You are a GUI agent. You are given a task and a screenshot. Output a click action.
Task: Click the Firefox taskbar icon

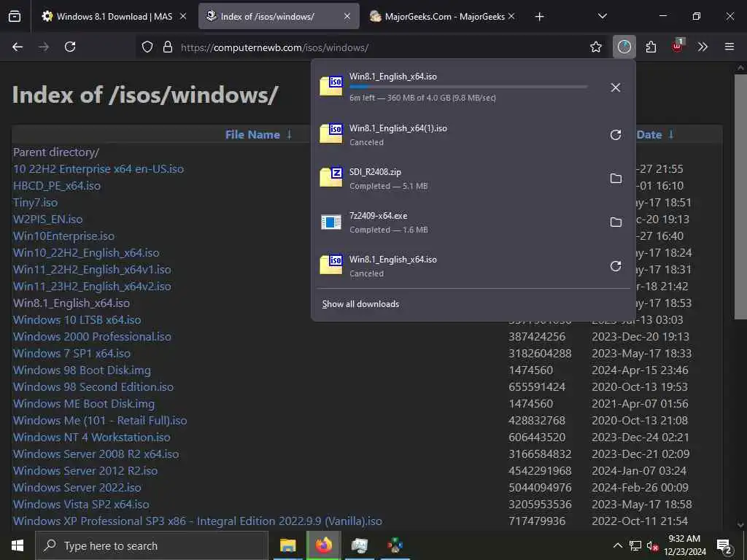[323, 545]
